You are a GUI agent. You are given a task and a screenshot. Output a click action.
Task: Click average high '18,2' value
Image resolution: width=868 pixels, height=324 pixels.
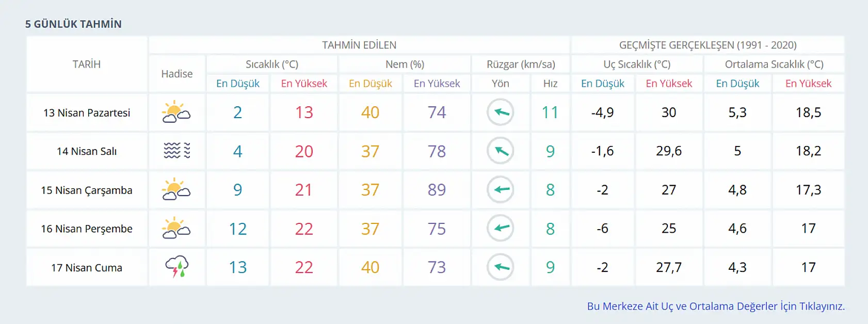pyautogui.click(x=808, y=151)
